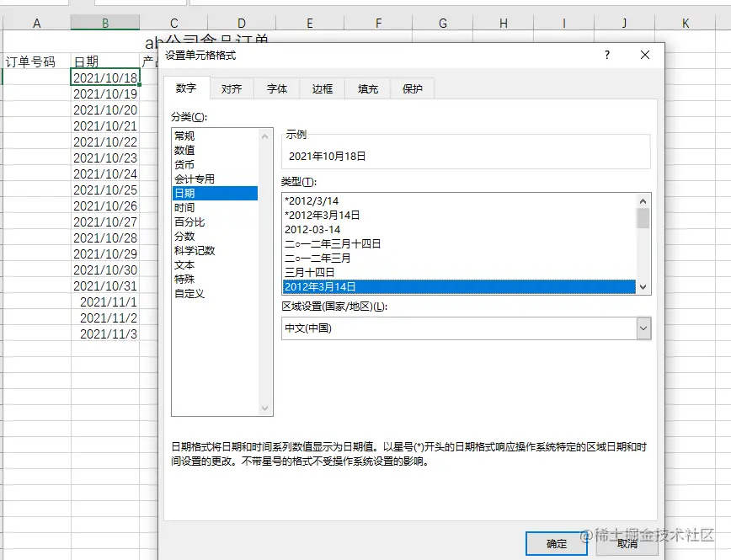This screenshot has height=560, width=731.
Task: Click the 取消 button
Action: click(627, 544)
